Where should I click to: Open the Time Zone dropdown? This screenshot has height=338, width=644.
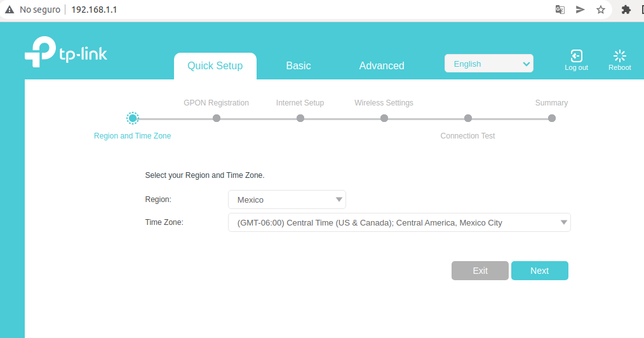[x=399, y=222]
